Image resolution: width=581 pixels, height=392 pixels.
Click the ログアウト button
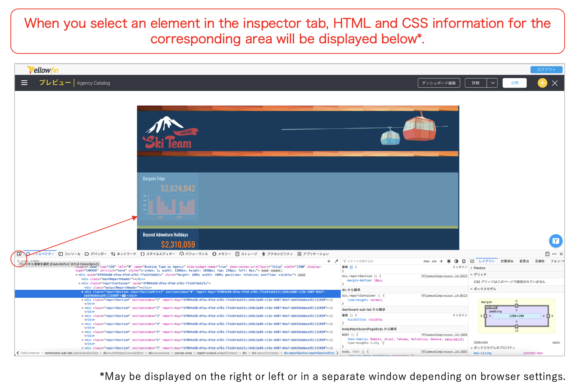[546, 69]
